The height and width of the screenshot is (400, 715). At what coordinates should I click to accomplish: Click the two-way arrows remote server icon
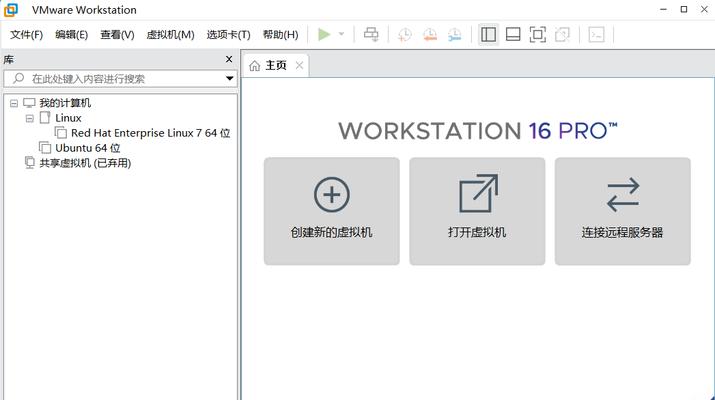(623, 195)
